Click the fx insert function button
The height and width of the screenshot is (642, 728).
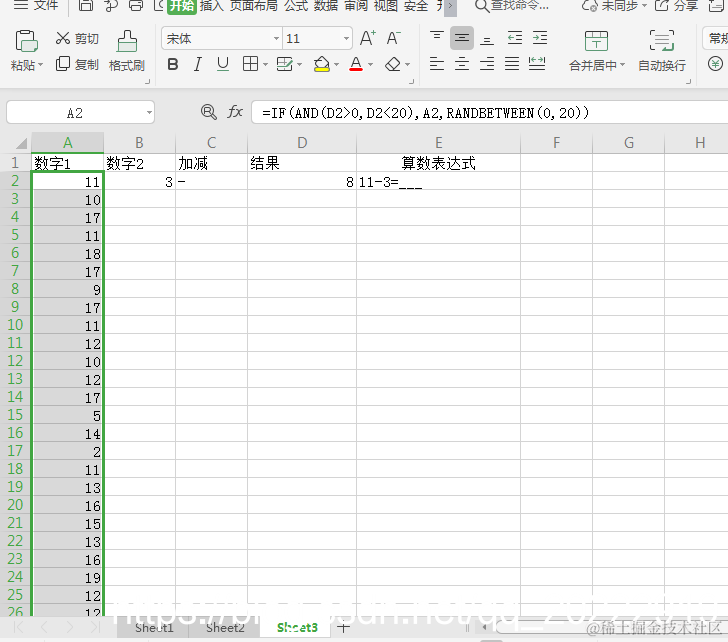[235, 112]
